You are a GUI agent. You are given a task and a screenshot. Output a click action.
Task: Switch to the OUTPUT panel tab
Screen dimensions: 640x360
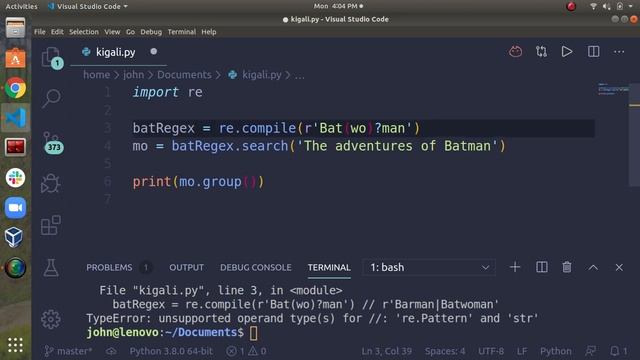187,267
